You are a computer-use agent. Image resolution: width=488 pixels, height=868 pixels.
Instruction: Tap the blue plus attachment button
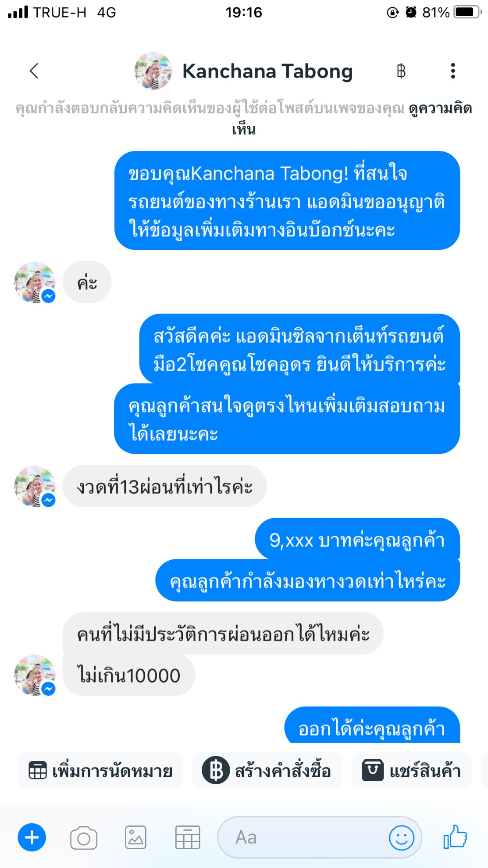(32, 838)
